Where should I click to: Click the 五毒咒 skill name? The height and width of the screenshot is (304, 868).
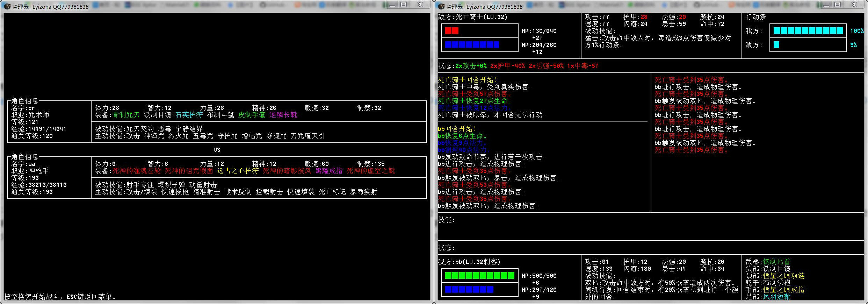tap(203, 136)
